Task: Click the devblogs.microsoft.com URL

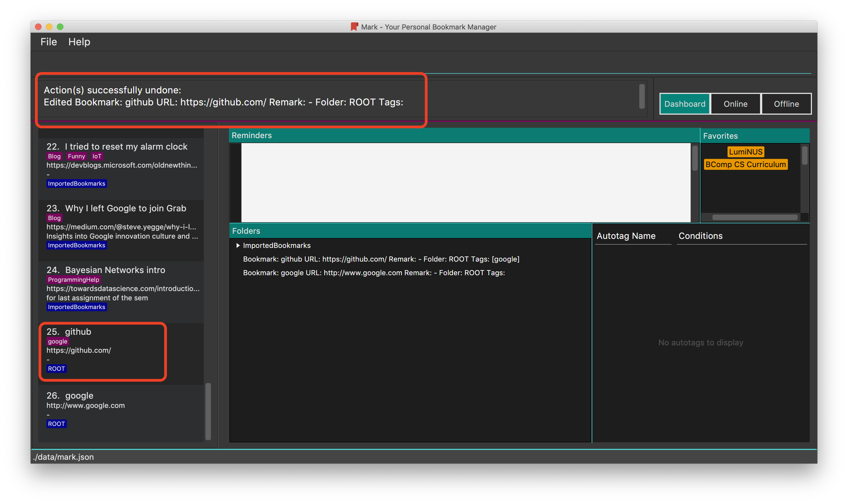Action: point(122,165)
